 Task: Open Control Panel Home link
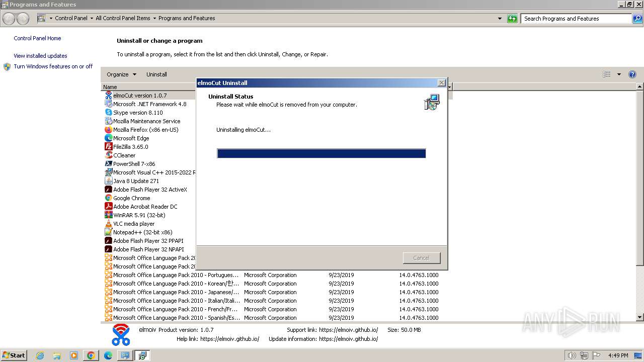[x=37, y=38]
